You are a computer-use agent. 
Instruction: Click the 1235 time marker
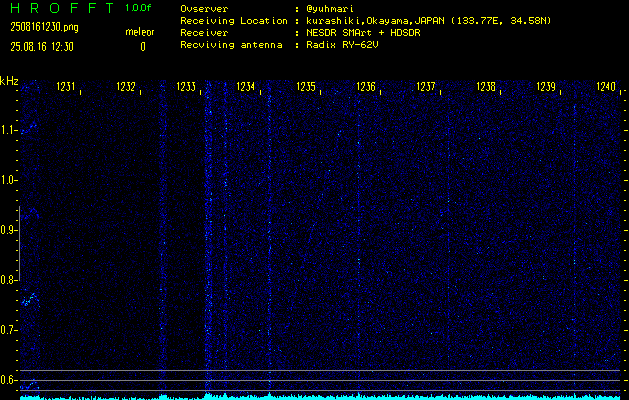click(x=306, y=86)
